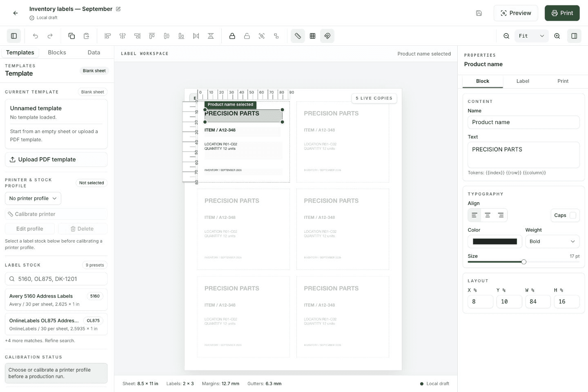
Task: Switch to the Data tab
Action: pos(94,52)
